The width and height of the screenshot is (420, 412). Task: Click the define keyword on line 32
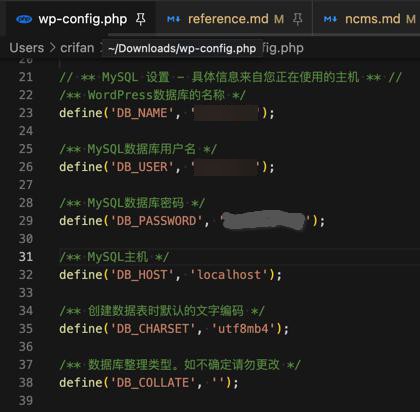point(81,275)
